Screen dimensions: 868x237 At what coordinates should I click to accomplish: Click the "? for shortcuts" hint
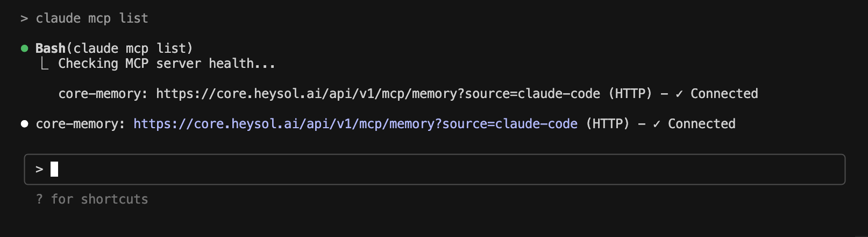[x=92, y=199]
